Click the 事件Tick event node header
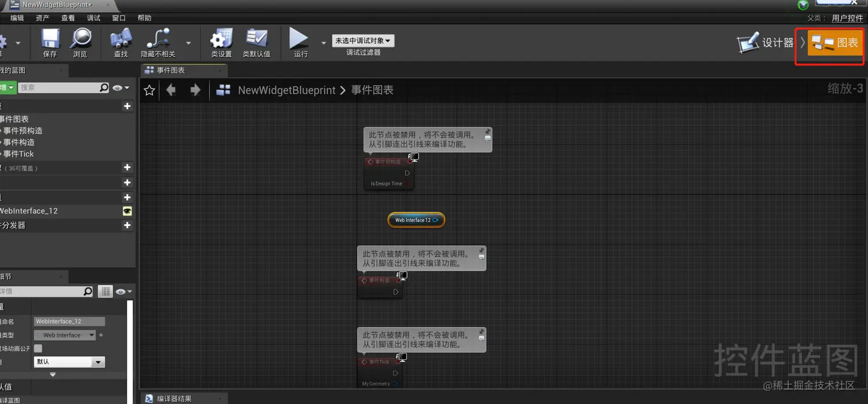 coord(379,362)
